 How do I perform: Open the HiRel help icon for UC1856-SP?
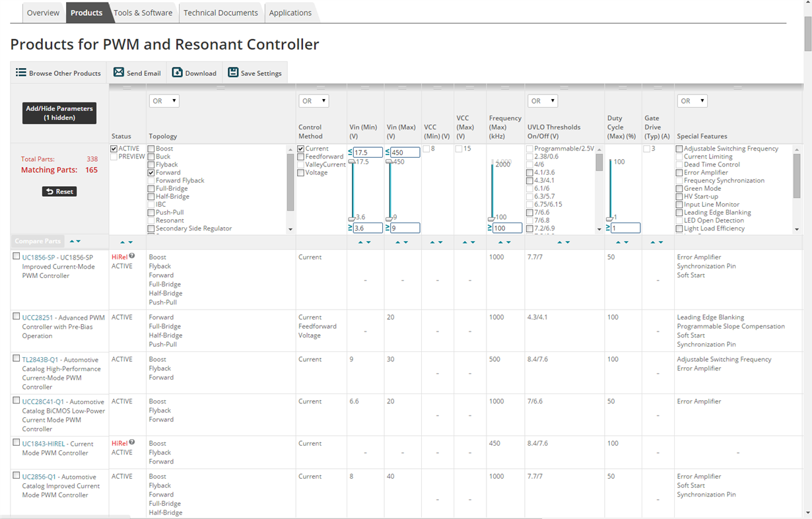pos(132,256)
